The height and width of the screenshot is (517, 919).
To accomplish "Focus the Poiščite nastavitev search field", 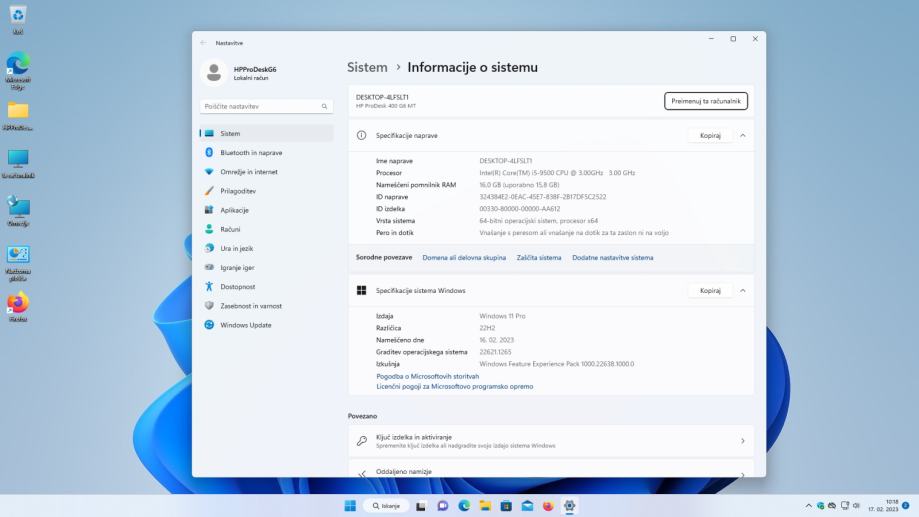I will pyautogui.click(x=267, y=107).
